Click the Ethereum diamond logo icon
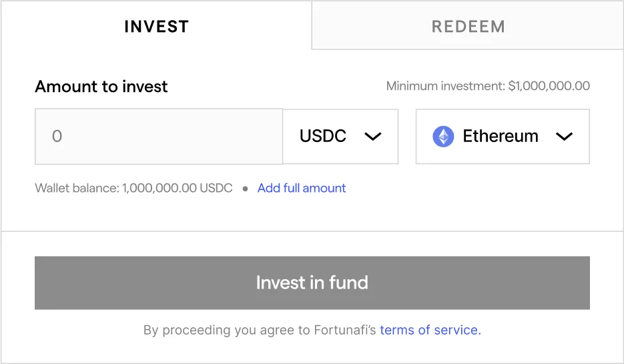The height and width of the screenshot is (364, 624). pos(443,137)
